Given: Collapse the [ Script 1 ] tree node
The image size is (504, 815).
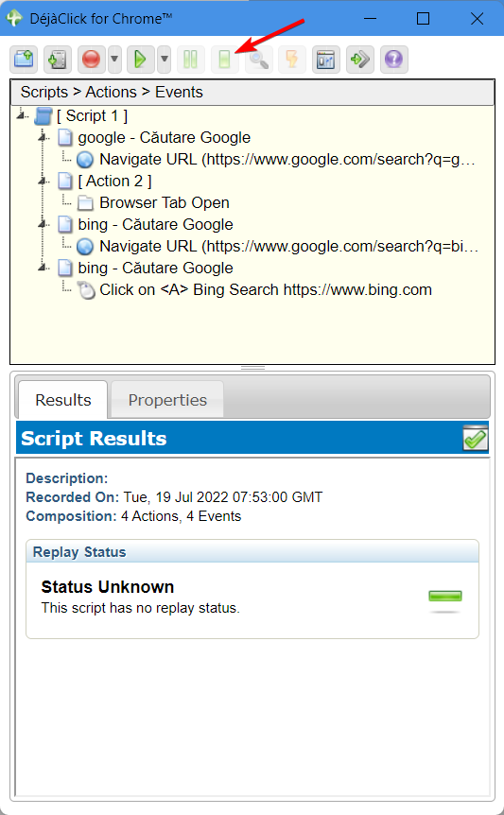Looking at the screenshot, I should [22, 114].
